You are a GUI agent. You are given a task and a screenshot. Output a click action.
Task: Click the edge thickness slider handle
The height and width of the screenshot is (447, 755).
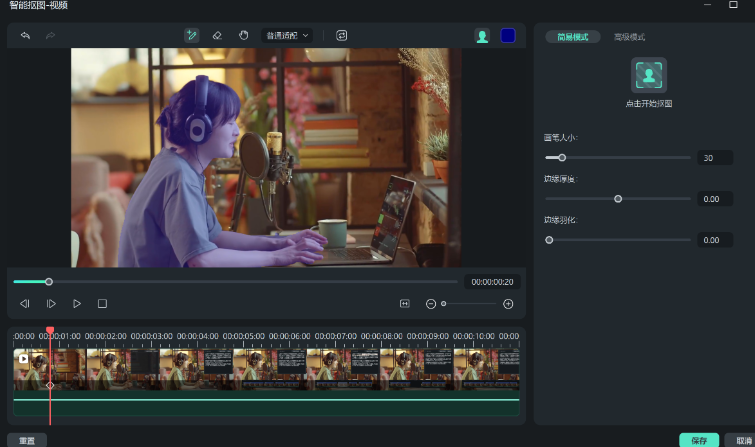pyautogui.click(x=618, y=199)
